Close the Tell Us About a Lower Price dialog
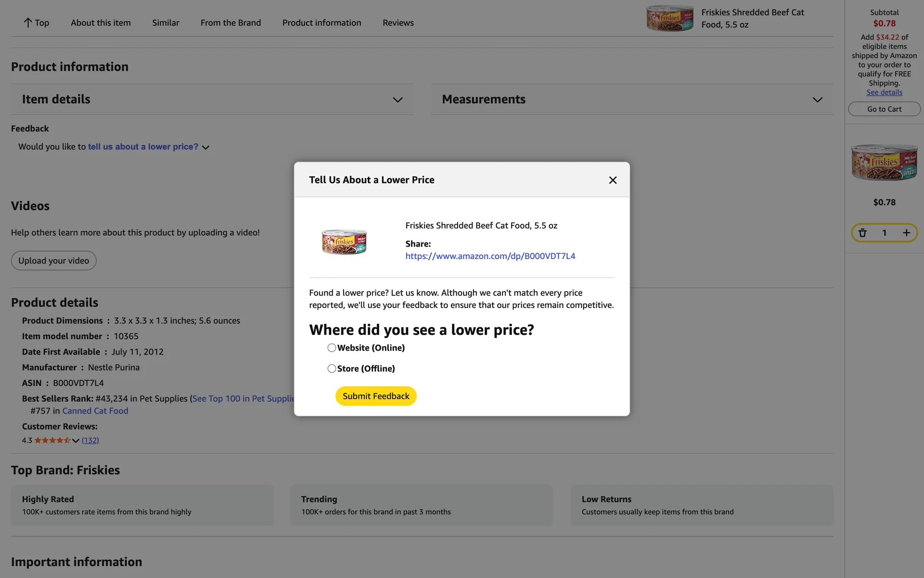This screenshot has width=924, height=578. tap(613, 180)
